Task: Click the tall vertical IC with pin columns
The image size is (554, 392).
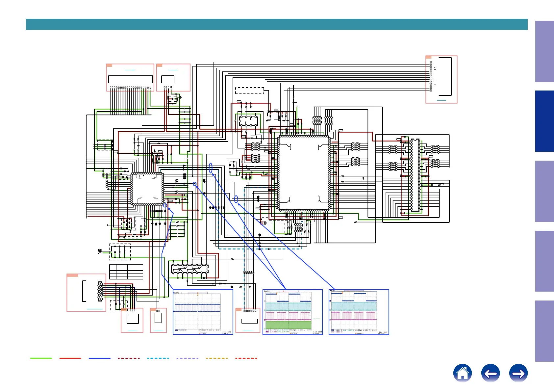Action: 415,175
